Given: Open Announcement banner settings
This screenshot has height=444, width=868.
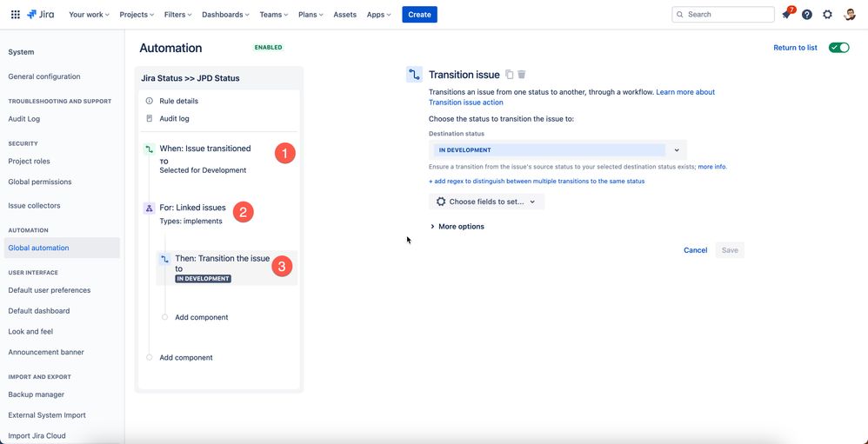Looking at the screenshot, I should (46, 352).
